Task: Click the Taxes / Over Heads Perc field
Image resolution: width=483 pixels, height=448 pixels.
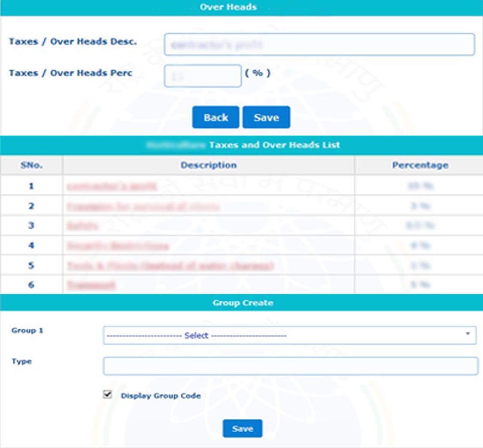Action: coord(203,76)
